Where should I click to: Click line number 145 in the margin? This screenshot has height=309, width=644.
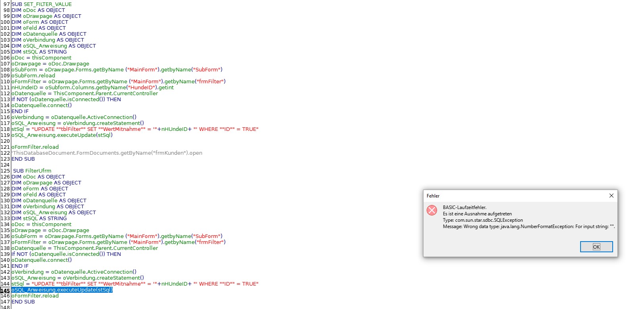pos(5,291)
